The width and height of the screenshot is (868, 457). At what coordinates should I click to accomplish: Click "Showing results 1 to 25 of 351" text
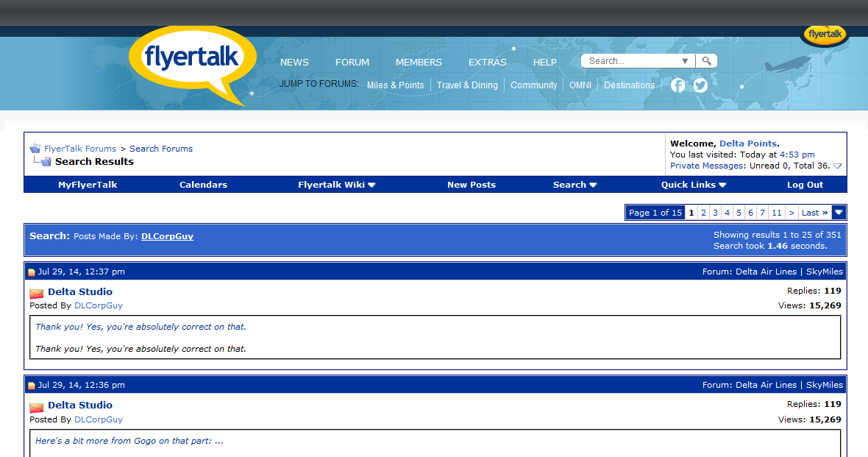pyautogui.click(x=778, y=235)
